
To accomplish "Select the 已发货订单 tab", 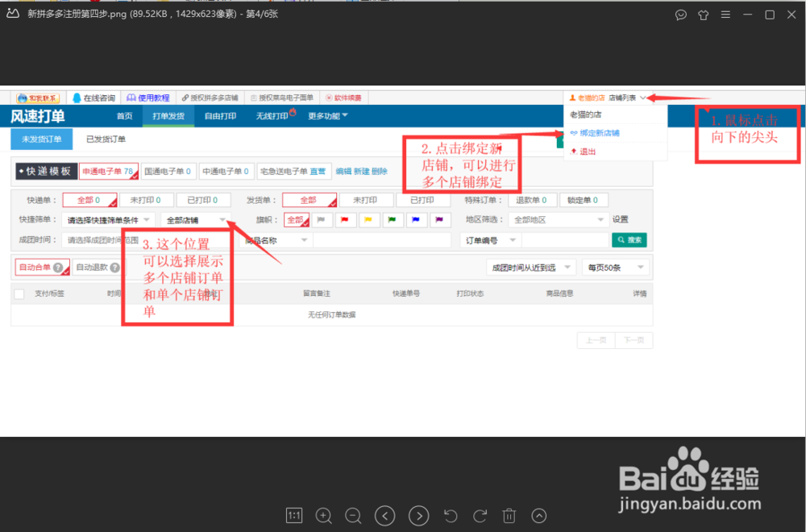I will pyautogui.click(x=106, y=139).
